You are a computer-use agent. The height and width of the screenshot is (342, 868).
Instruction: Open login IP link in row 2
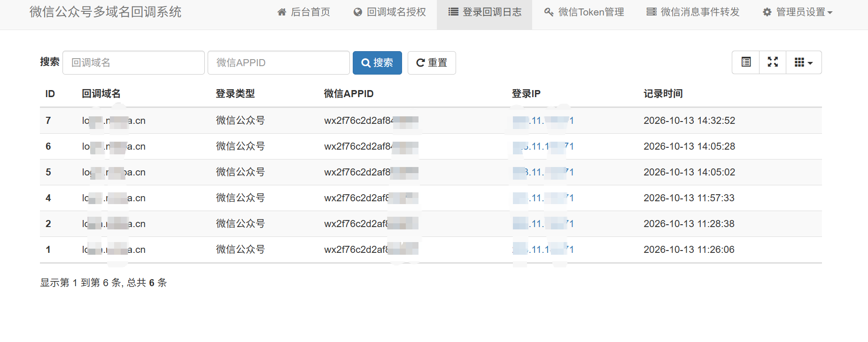[543, 224]
